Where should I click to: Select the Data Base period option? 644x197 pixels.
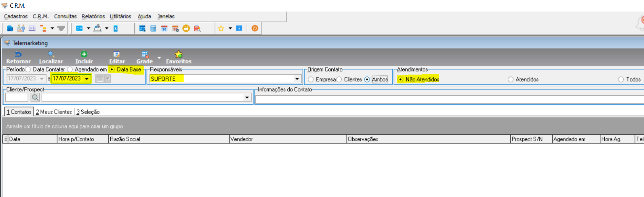pyautogui.click(x=112, y=70)
